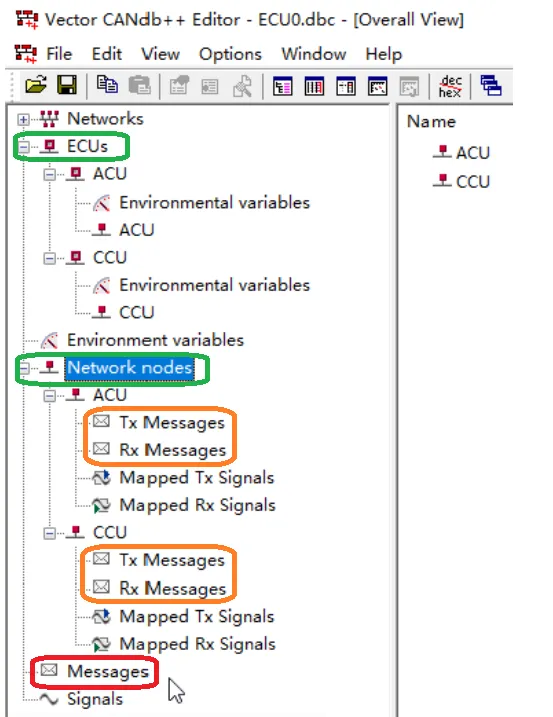Viewport: 553px width, 717px height.
Task: Open the Options menu
Action: click(x=230, y=54)
